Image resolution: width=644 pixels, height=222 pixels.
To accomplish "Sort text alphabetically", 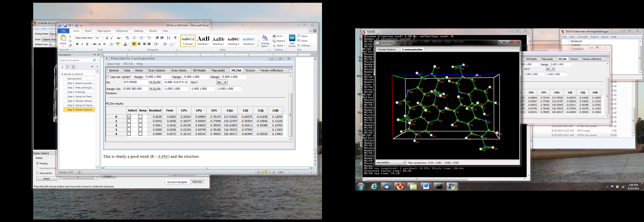I will click(169, 38).
